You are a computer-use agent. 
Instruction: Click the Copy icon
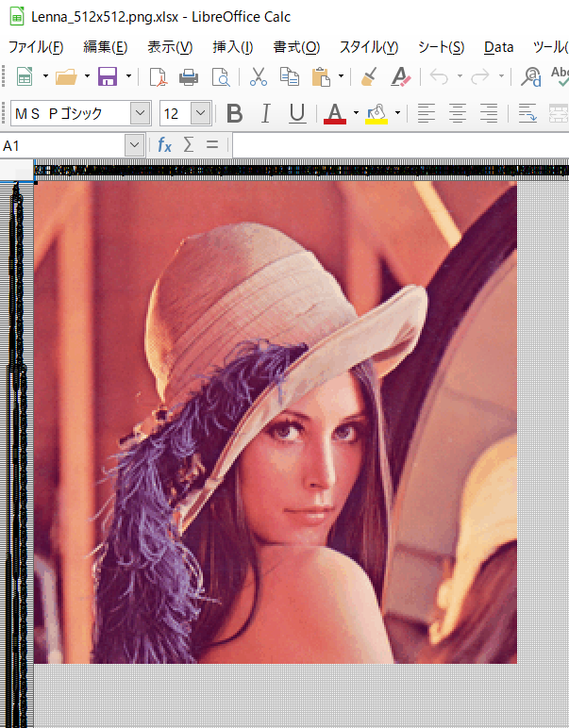point(289,76)
